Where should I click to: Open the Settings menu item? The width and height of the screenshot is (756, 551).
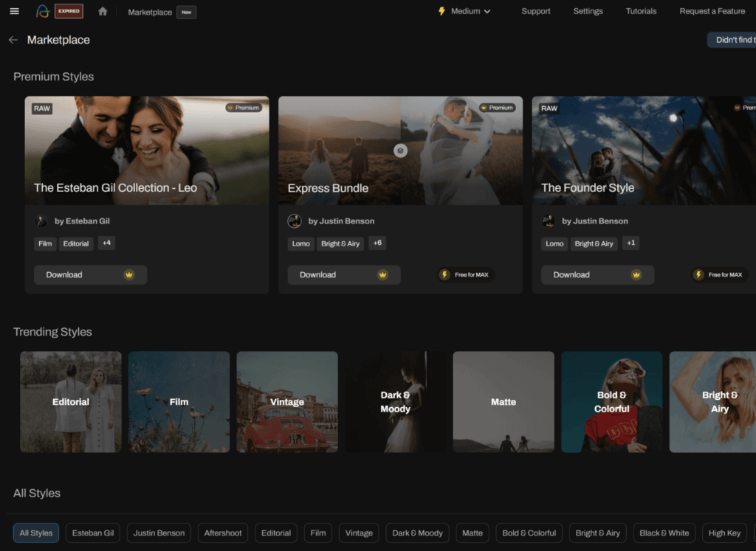pos(588,11)
